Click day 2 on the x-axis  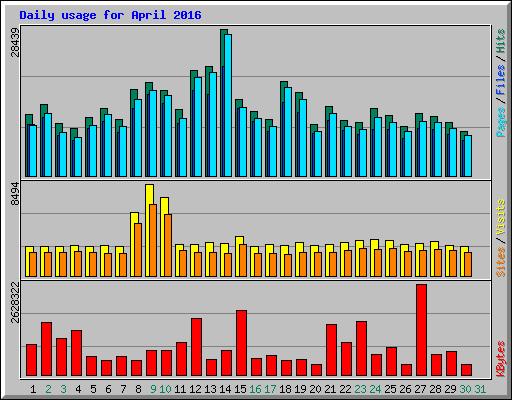[x=48, y=389]
